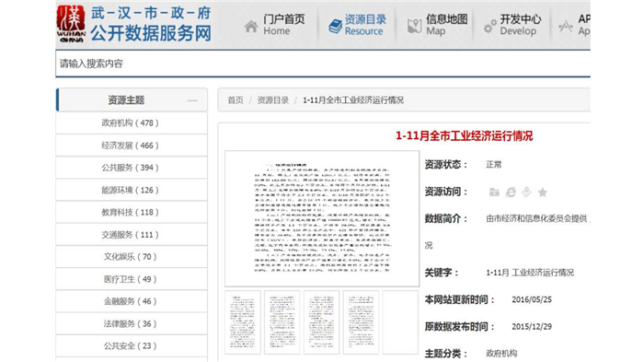The width and height of the screenshot is (644, 362).
Task: Select the 金融服务 (46) category
Action: click(132, 301)
